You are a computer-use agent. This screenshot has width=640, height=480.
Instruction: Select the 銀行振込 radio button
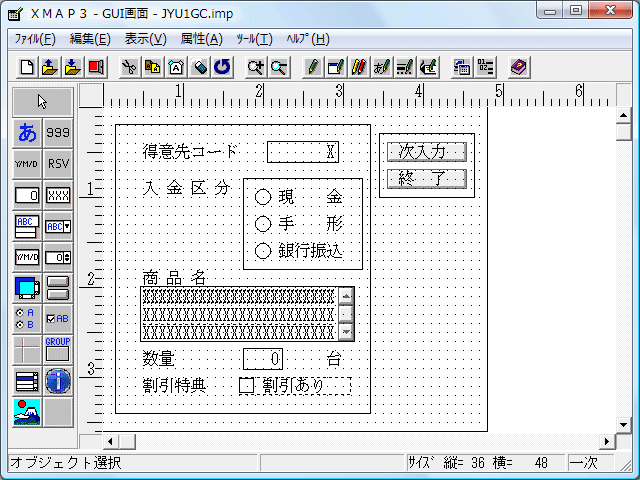pos(264,251)
